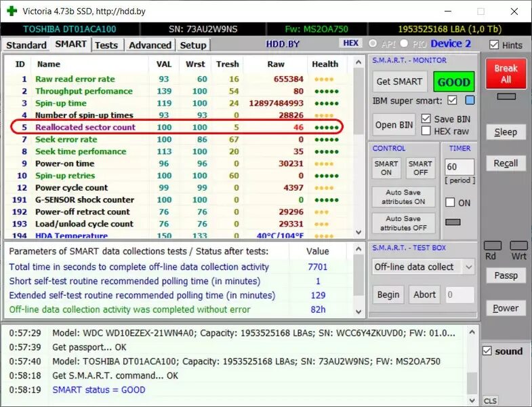The image size is (532, 407).
Task: Click the Open BIN button
Action: pyautogui.click(x=394, y=125)
